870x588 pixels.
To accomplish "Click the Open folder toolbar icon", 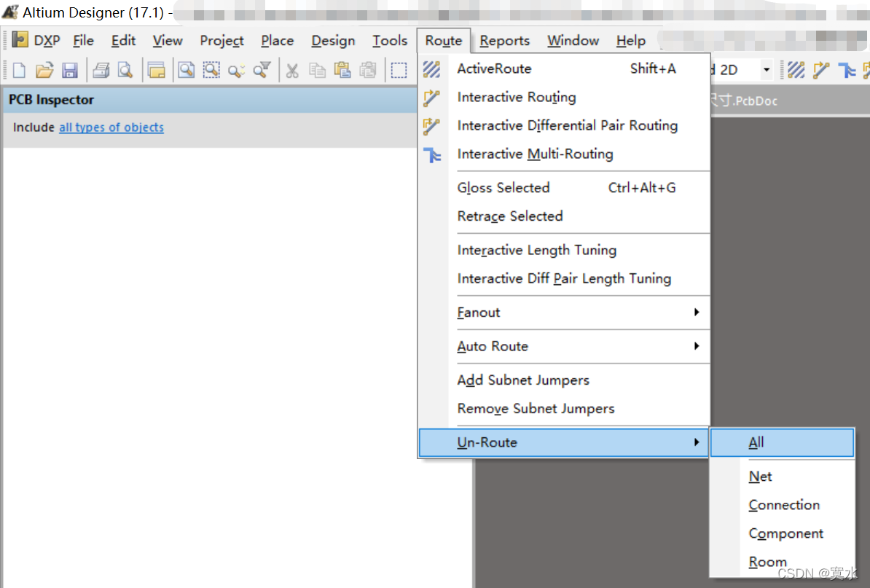I will [44, 71].
